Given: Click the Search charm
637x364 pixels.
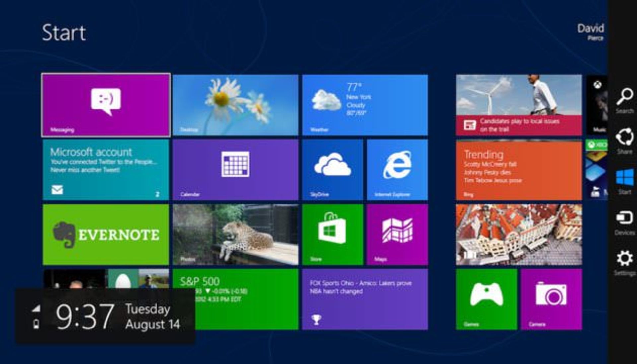Looking at the screenshot, I should [625, 101].
